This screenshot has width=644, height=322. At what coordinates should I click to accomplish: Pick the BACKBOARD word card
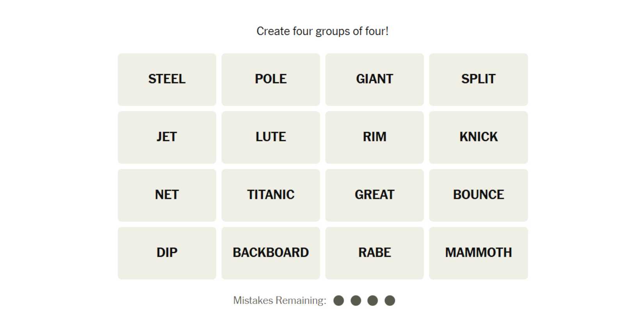click(270, 253)
